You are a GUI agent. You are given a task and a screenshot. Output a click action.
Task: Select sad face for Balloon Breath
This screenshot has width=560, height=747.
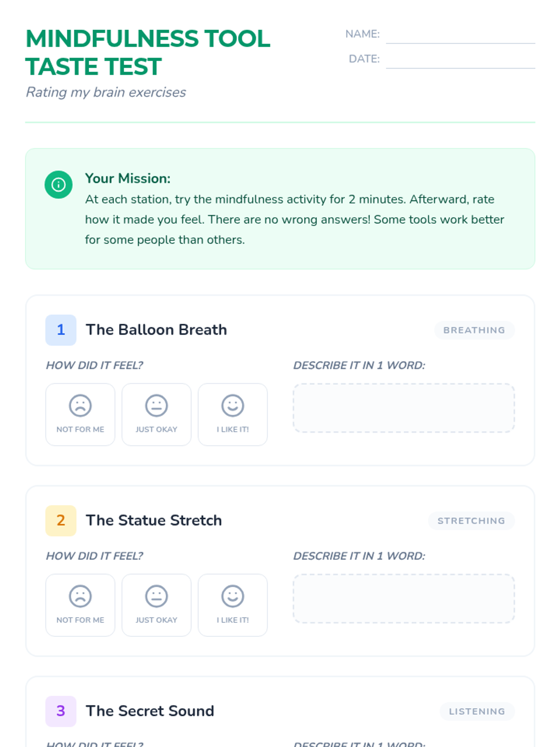pos(80,405)
